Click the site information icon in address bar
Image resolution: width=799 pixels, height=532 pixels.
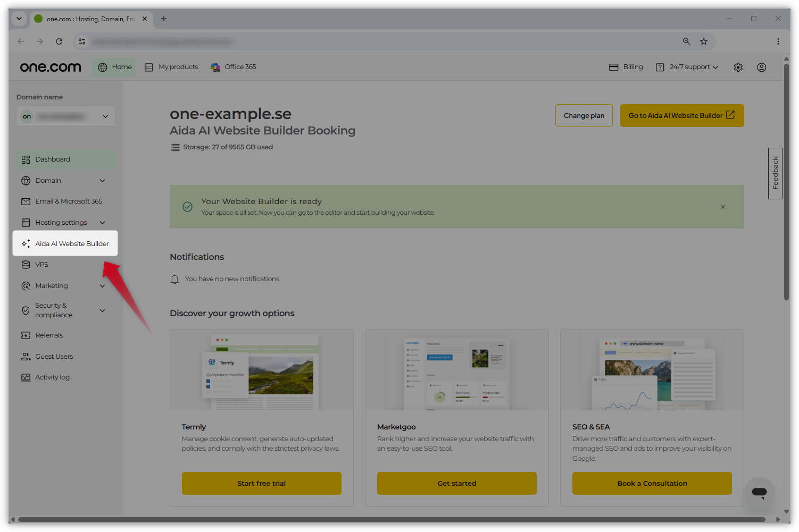[x=82, y=41]
